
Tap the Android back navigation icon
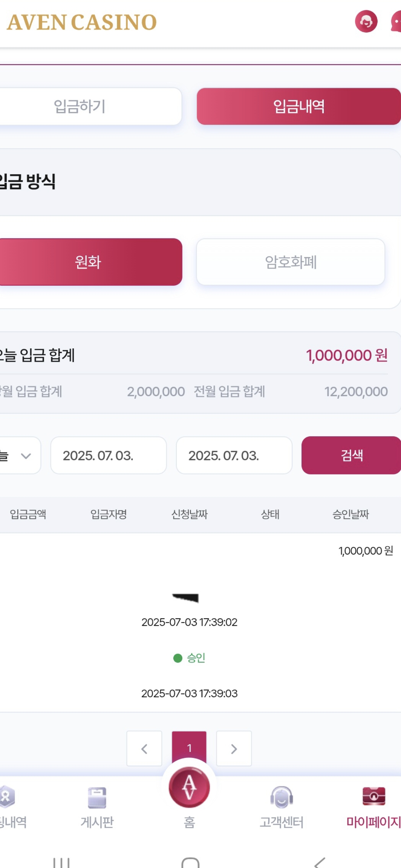(x=319, y=862)
